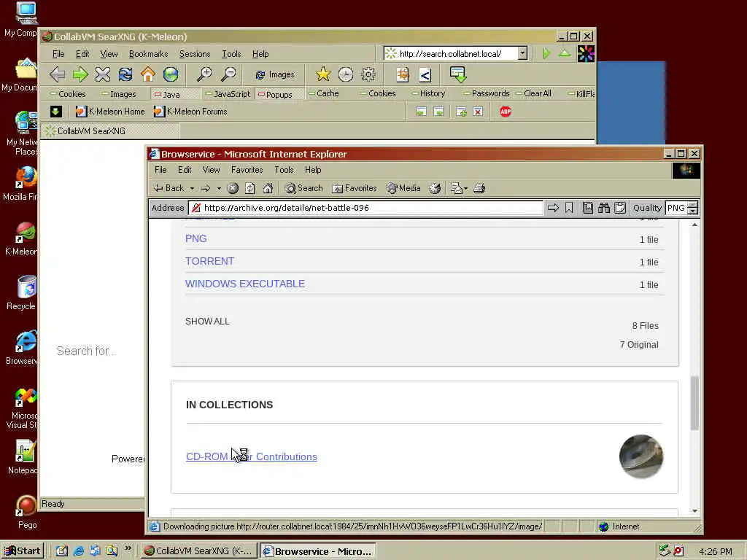Reload the page in K-Meleon toolbar
The width and height of the screenshot is (747, 560).
click(x=125, y=74)
